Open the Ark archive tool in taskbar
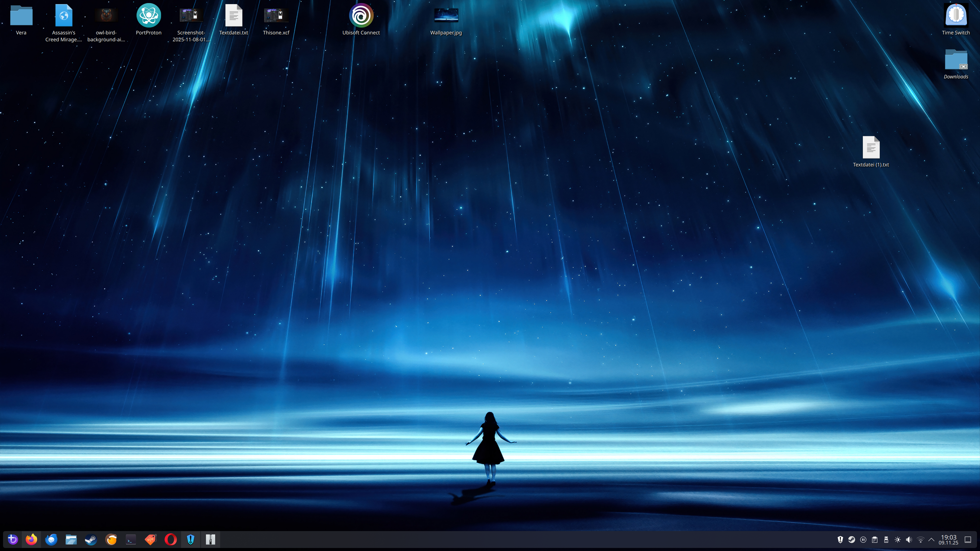The image size is (980, 551). (x=210, y=539)
